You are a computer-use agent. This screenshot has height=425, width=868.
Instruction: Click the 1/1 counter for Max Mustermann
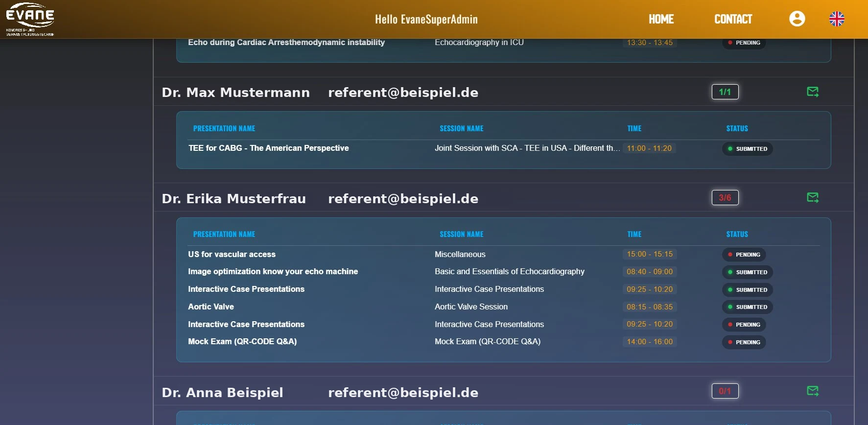(x=725, y=92)
